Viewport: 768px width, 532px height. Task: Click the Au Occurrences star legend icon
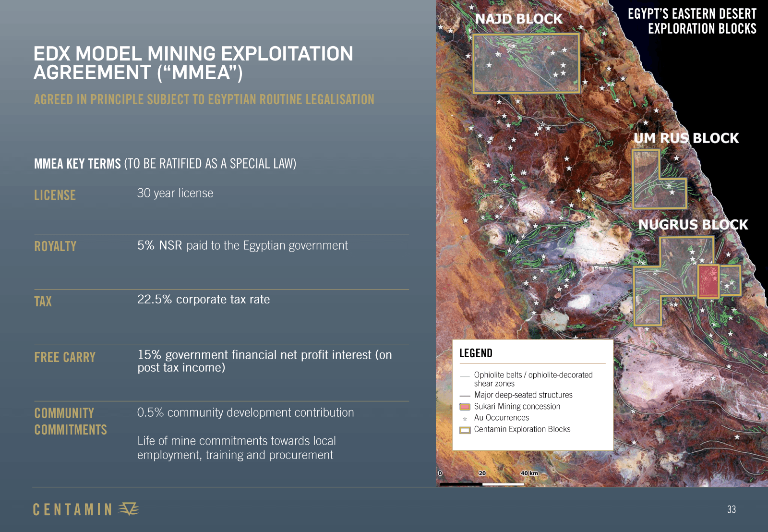coord(465,419)
